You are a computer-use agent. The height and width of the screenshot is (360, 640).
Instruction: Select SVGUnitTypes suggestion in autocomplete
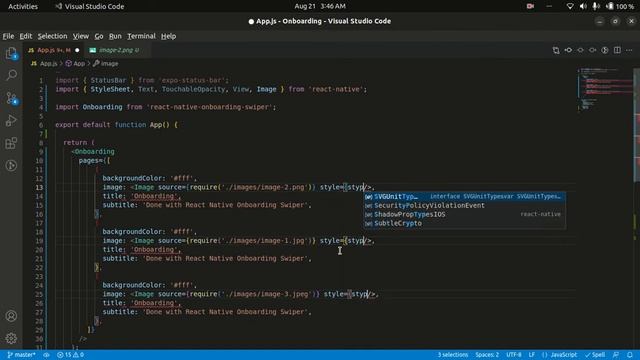464,197
